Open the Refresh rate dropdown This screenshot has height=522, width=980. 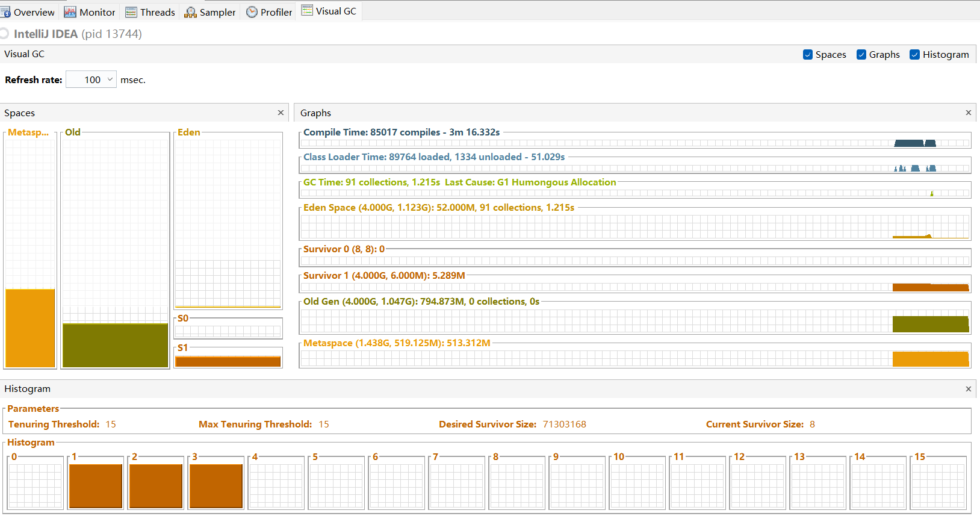91,79
